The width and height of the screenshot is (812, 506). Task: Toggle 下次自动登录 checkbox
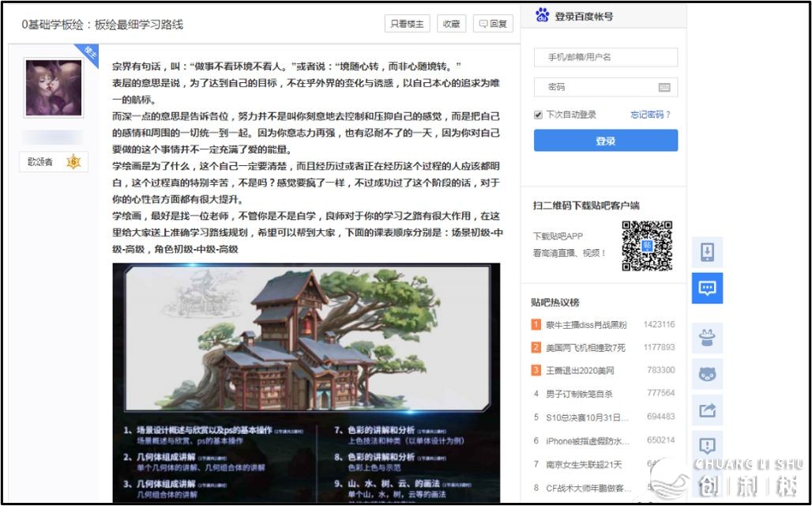tap(538, 115)
